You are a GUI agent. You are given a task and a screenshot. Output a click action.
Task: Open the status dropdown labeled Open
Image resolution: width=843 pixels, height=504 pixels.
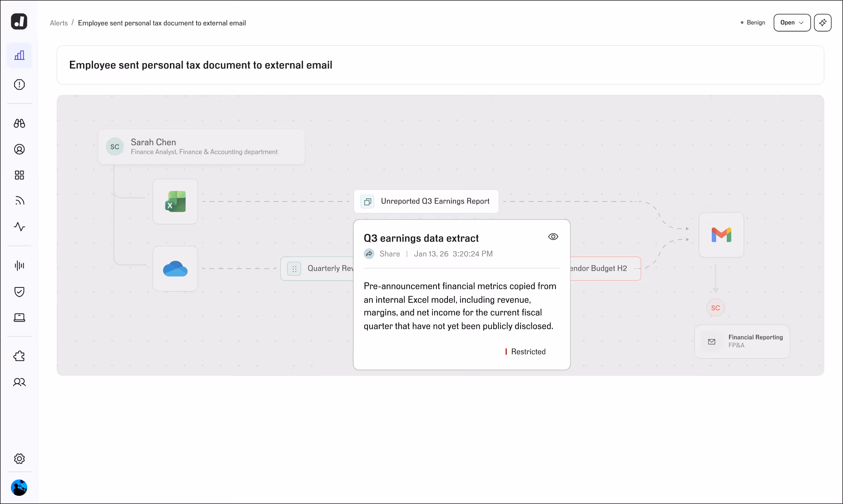(792, 23)
